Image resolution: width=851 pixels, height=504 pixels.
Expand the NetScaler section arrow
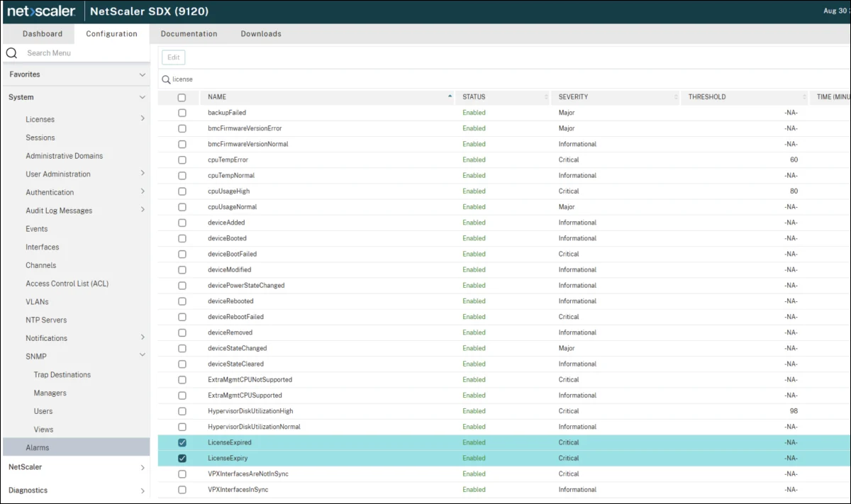(143, 468)
